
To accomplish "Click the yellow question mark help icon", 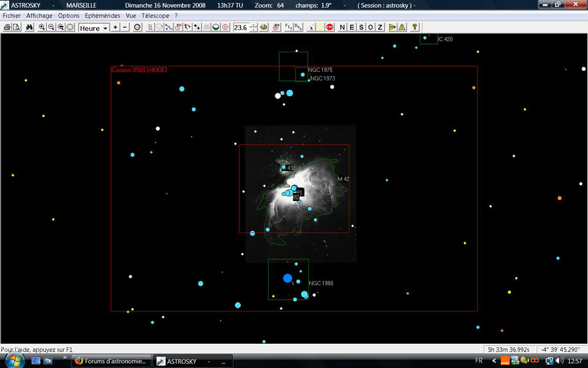I will click(414, 27).
